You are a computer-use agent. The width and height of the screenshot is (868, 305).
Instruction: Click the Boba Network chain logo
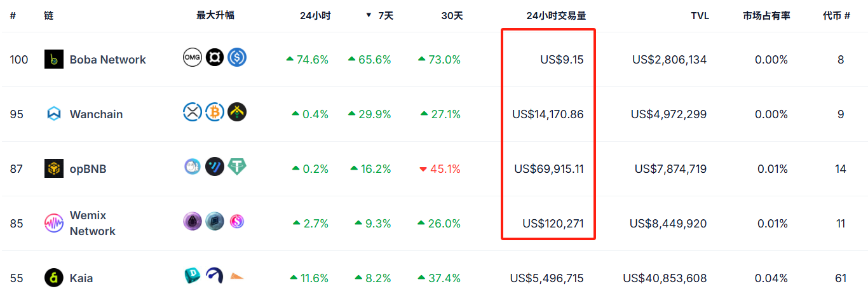(54, 59)
